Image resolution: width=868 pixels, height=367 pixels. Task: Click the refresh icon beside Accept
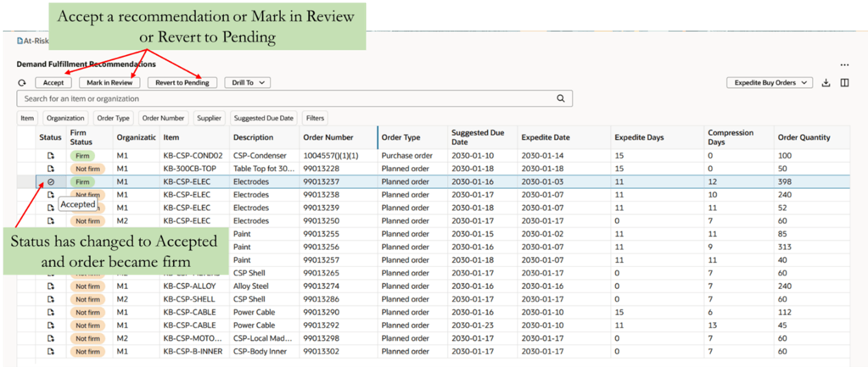[22, 83]
